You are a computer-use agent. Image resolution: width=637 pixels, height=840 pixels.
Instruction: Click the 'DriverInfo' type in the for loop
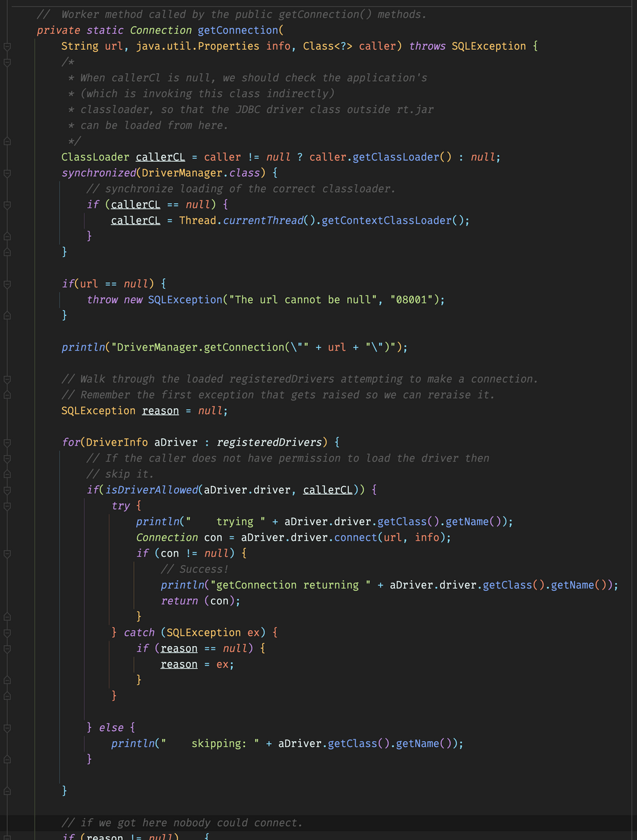coord(117,442)
